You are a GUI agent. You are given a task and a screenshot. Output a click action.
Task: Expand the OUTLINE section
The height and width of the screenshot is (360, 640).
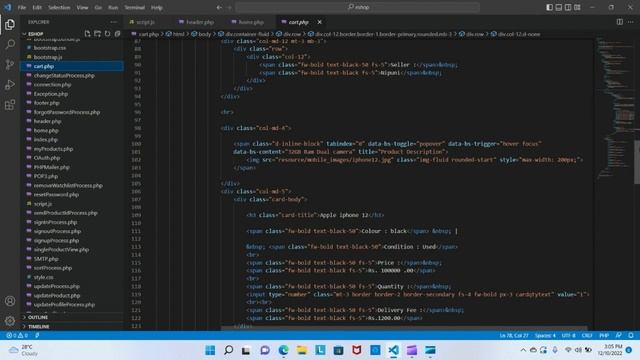tap(38, 317)
